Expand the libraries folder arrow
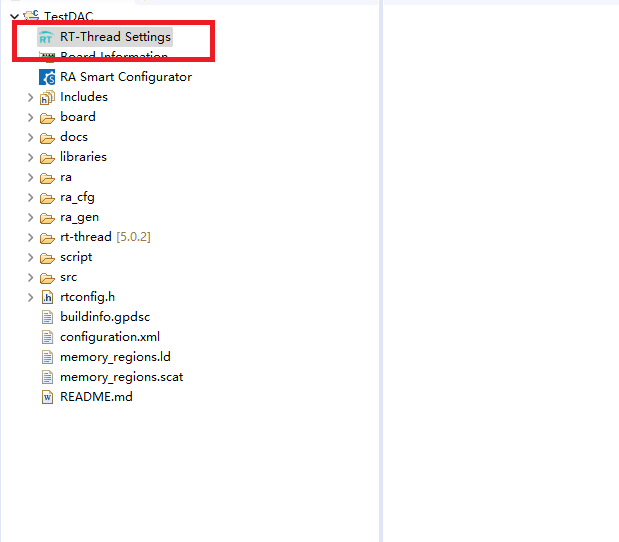 point(30,157)
